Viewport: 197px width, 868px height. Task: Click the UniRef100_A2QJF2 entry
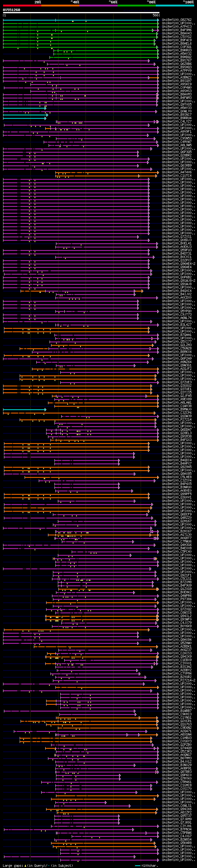[177, 369]
